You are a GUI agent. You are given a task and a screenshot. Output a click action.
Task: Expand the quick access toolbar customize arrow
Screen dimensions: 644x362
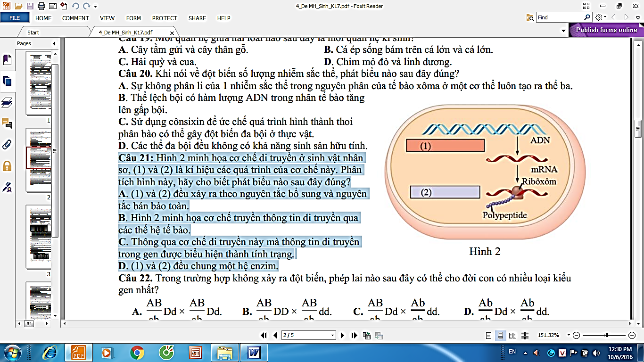[95, 6]
